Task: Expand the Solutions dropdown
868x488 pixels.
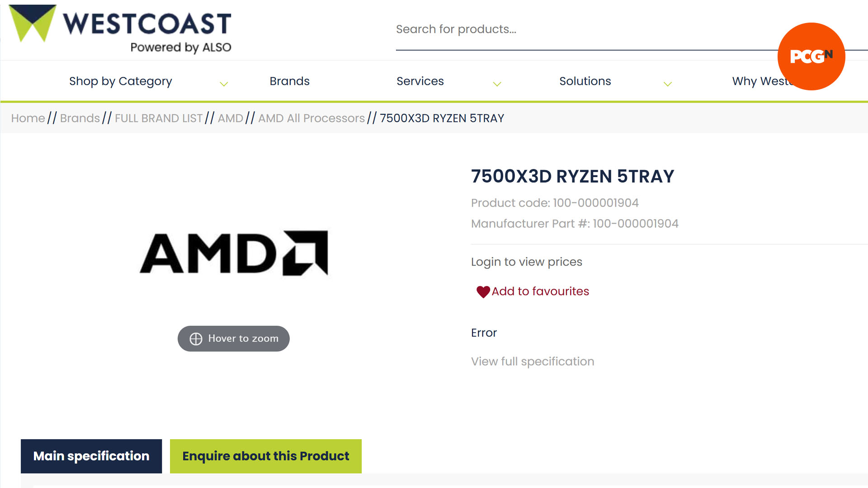Action: (x=668, y=84)
